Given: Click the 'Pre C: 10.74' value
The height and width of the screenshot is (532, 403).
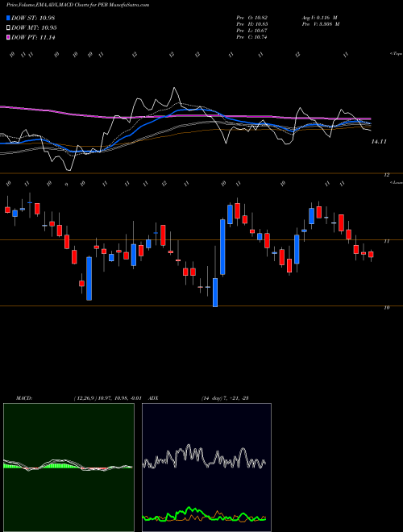Looking at the screenshot, I should [x=252, y=37].
